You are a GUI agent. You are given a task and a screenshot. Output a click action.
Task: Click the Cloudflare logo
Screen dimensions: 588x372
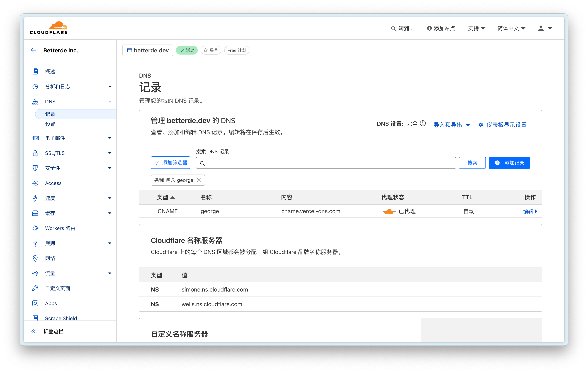pos(49,28)
